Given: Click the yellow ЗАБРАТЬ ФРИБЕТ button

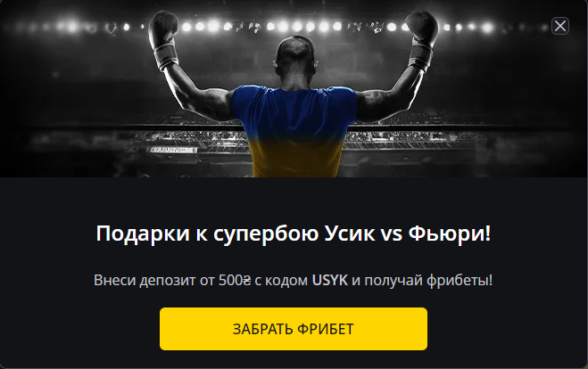Looking at the screenshot, I should (x=294, y=329).
